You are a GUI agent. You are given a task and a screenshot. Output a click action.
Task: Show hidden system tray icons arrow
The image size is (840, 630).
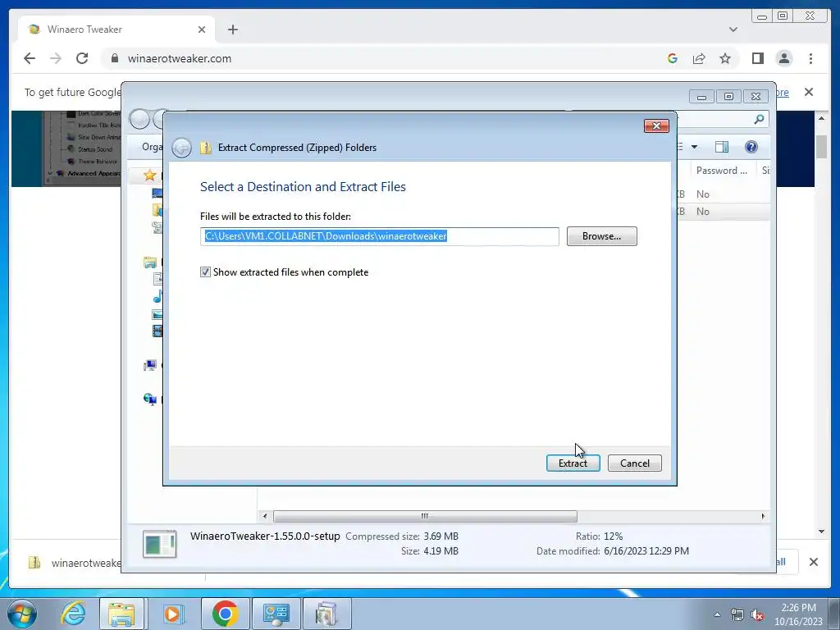click(717, 614)
